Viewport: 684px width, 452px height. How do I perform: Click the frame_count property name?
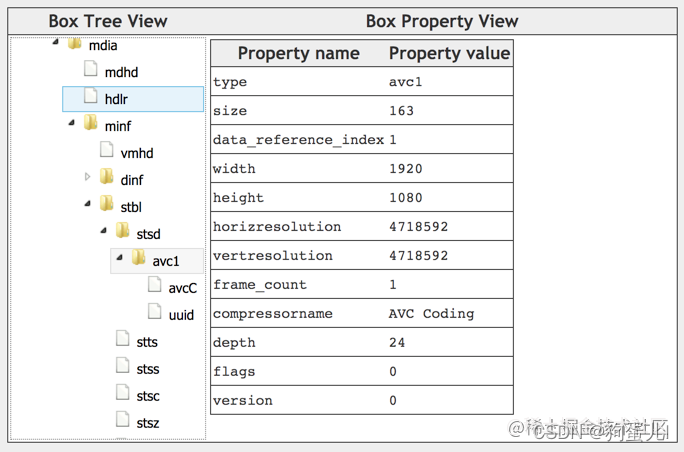click(x=260, y=284)
